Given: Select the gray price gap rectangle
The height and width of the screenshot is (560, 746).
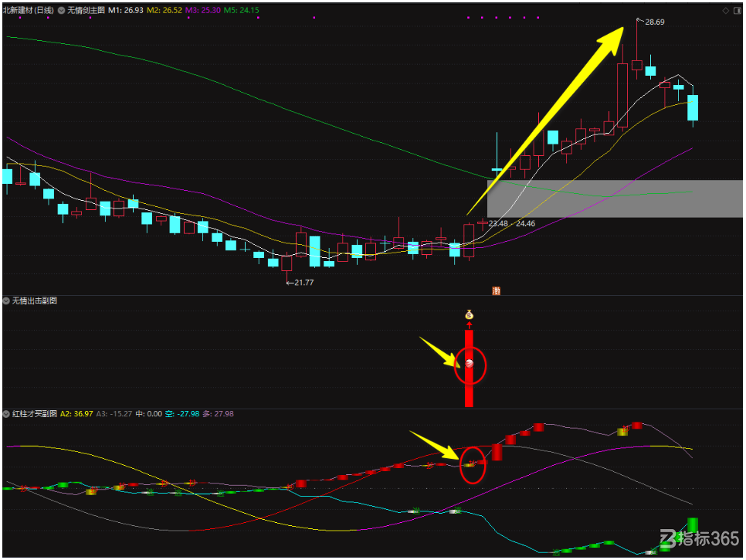Looking at the screenshot, I should coord(615,199).
